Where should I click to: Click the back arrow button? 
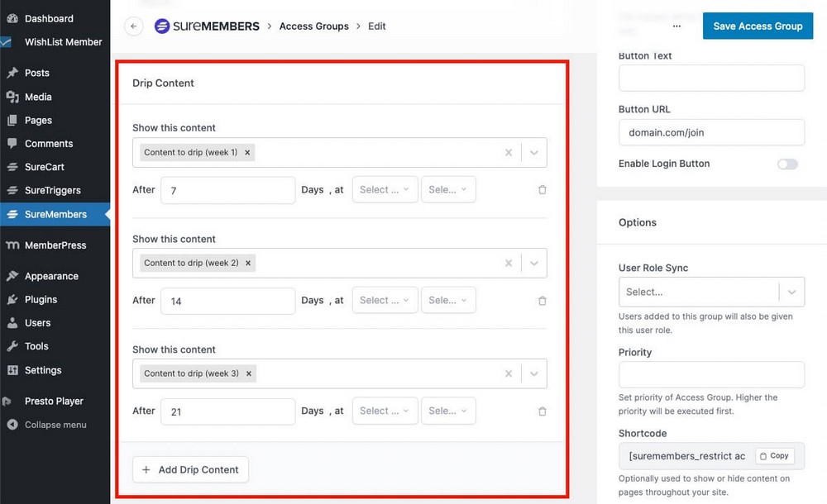[x=133, y=26]
